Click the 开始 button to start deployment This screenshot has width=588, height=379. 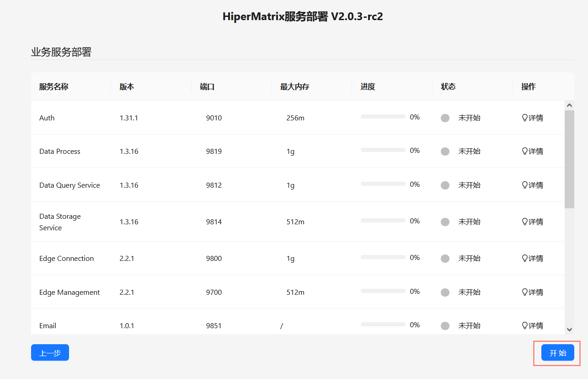[x=557, y=353]
